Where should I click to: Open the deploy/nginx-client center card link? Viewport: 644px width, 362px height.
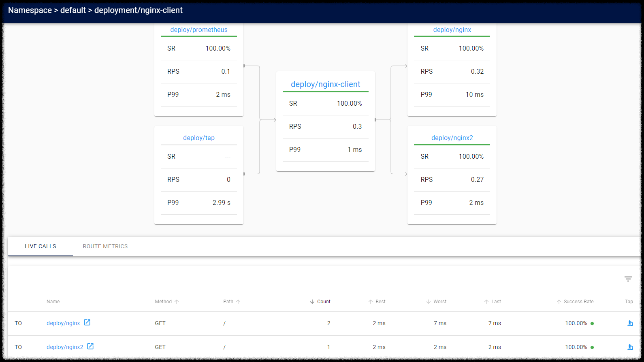(326, 84)
